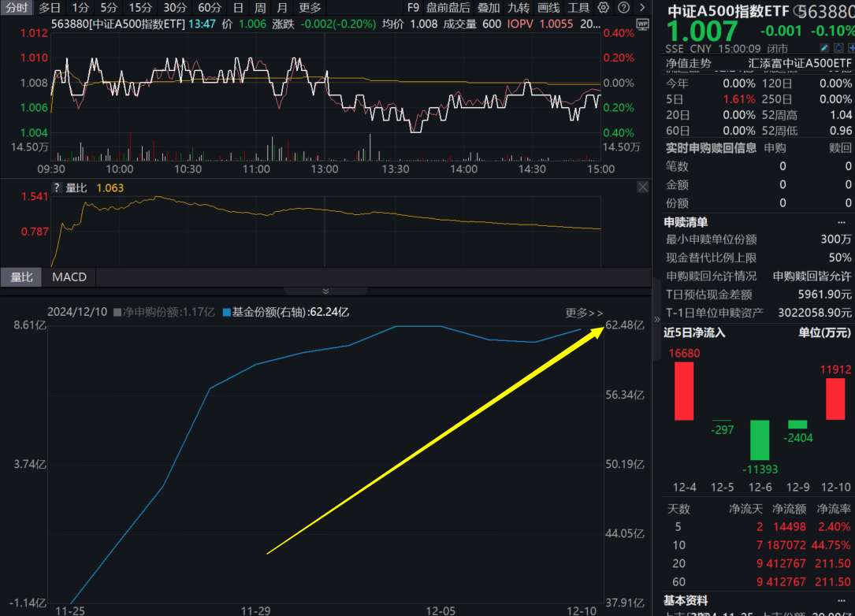Viewport: 855px width, 616px height.
Task: Open the 更多 period dropdown
Action: 310,8
